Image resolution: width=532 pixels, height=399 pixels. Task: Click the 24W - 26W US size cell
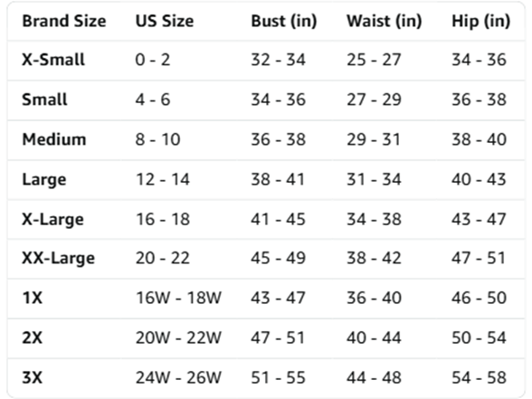pos(178,377)
